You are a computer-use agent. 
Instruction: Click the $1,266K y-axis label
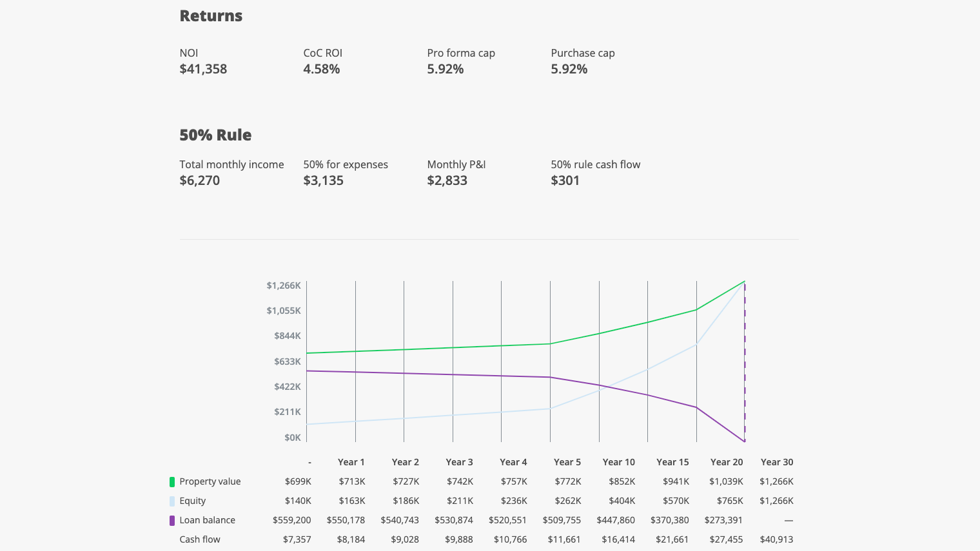(x=284, y=285)
